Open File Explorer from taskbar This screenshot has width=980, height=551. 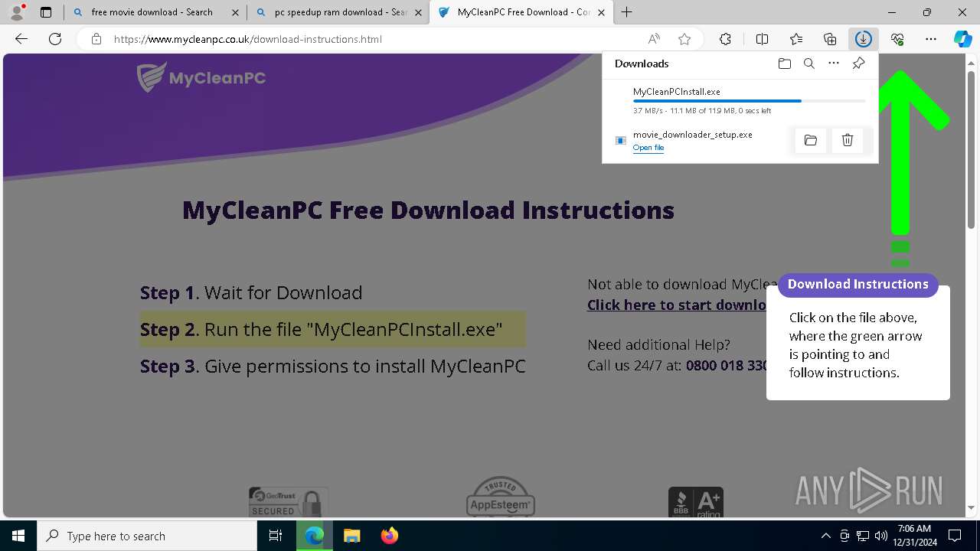point(351,536)
